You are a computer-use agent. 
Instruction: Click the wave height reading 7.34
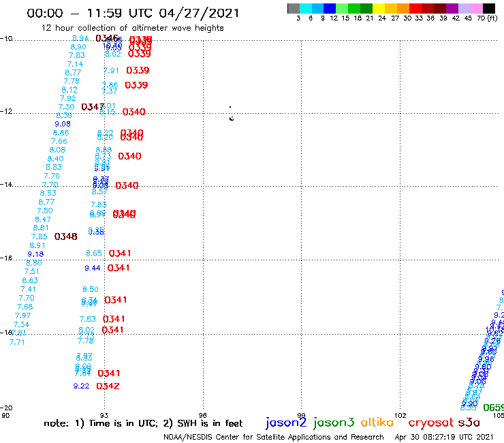[x=21, y=324]
